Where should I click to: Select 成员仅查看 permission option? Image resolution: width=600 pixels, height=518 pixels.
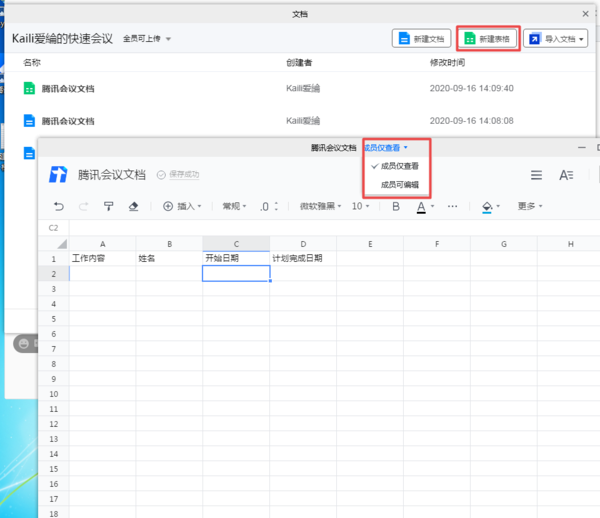(399, 166)
